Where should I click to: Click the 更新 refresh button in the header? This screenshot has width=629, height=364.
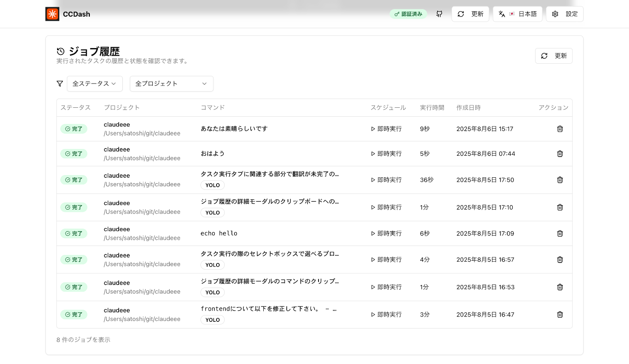coord(470,14)
